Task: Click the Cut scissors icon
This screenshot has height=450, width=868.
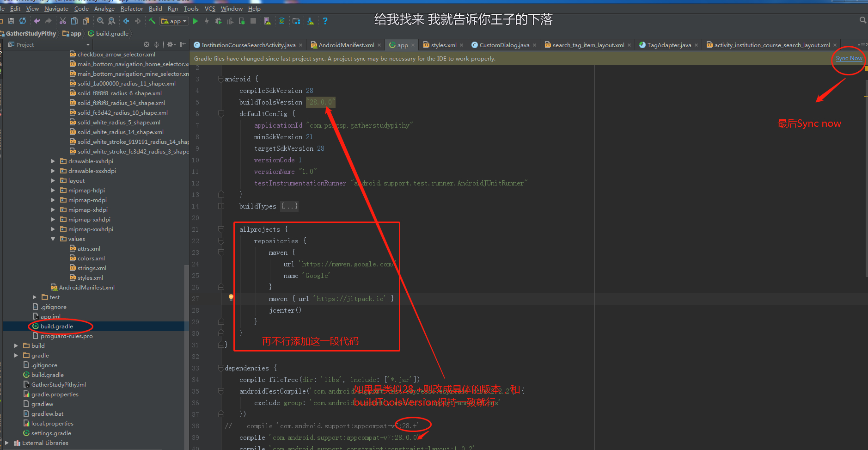Action: click(63, 21)
